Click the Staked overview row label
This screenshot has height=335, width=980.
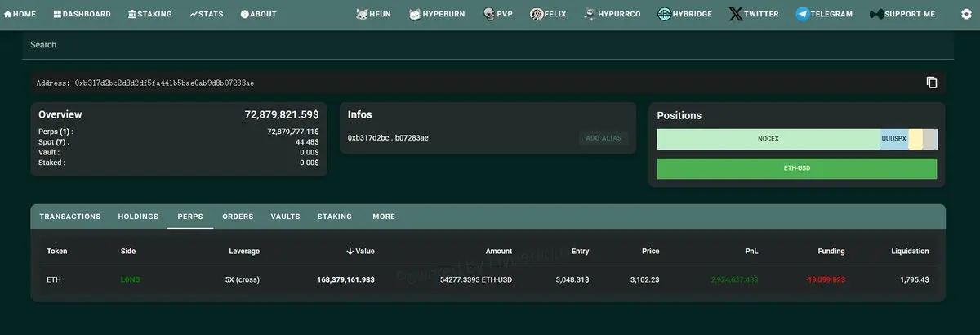click(52, 163)
